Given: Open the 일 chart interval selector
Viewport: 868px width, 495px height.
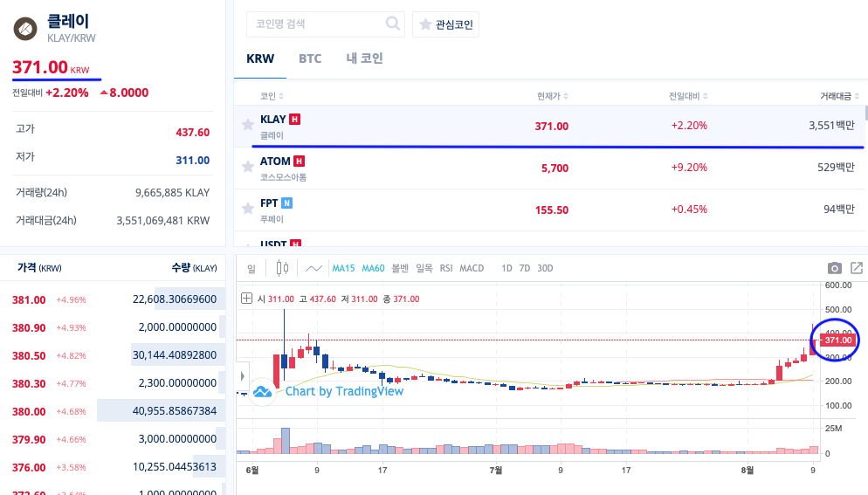Looking at the screenshot, I should 251,269.
